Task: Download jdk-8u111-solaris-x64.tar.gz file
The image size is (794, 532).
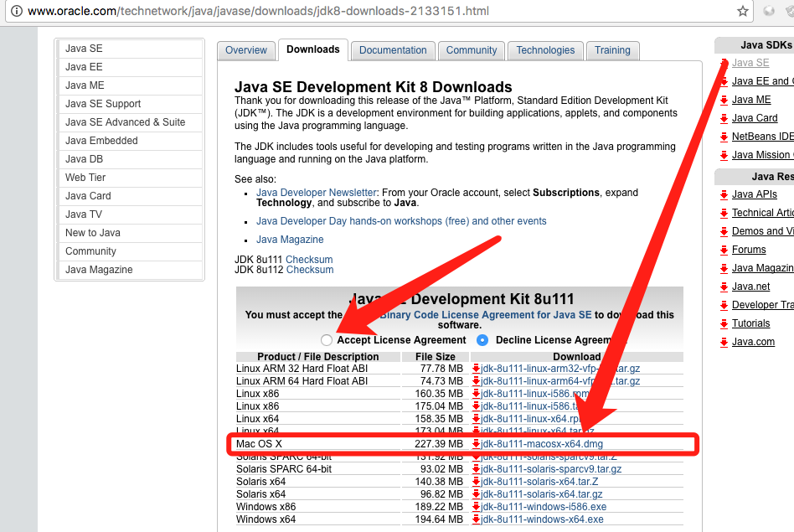Action: pos(541,494)
